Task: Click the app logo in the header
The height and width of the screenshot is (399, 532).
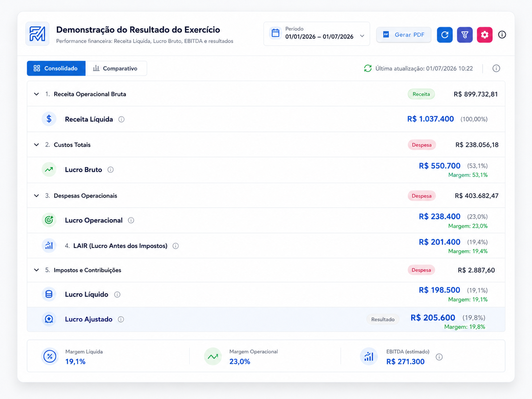Action: click(37, 34)
